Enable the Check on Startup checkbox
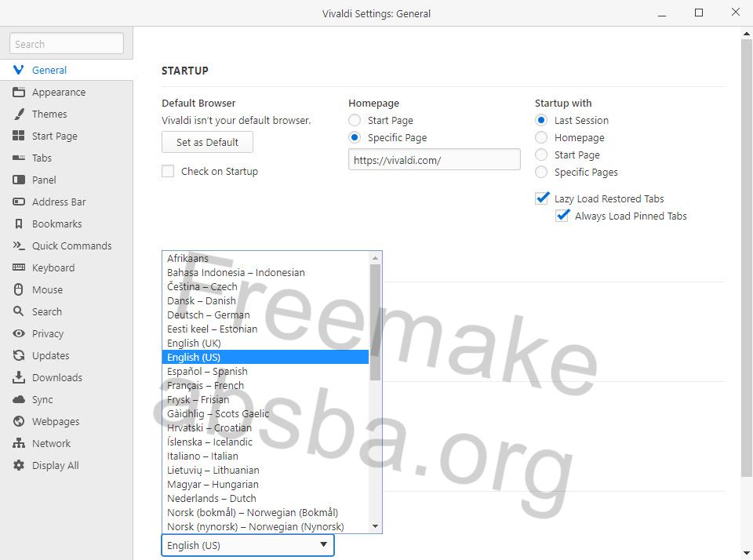The width and height of the screenshot is (753, 560). pyautogui.click(x=168, y=172)
